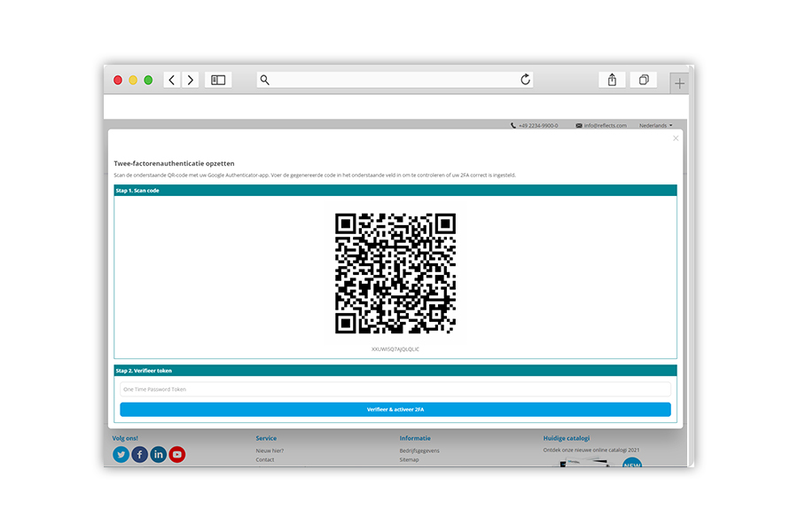Reload the page with the refresh icon
Viewport: 798px width, 532px height.
(x=525, y=80)
